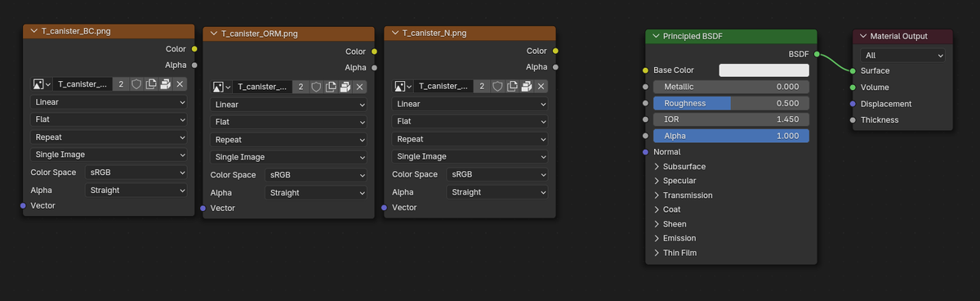Click Color output socket of T_canister_N.png

point(555,52)
